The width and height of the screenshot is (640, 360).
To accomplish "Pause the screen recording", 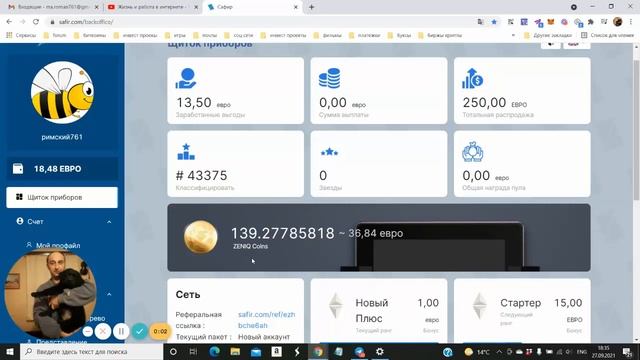I will coord(121,331).
